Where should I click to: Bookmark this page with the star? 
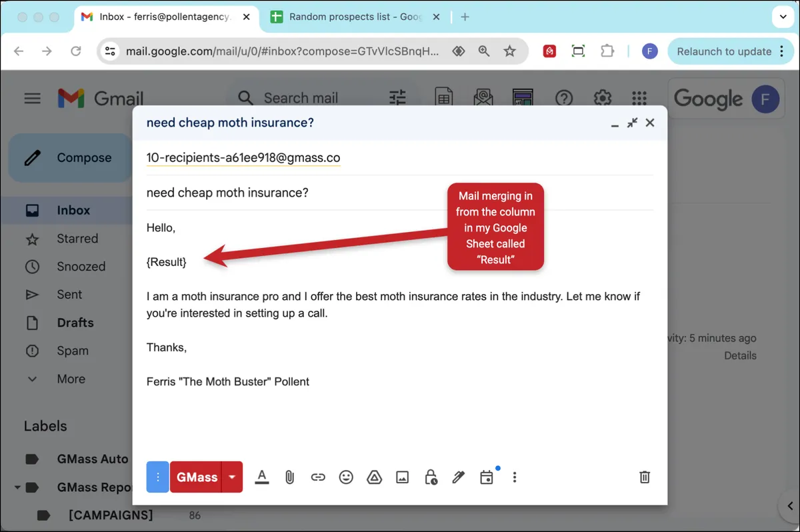point(509,51)
